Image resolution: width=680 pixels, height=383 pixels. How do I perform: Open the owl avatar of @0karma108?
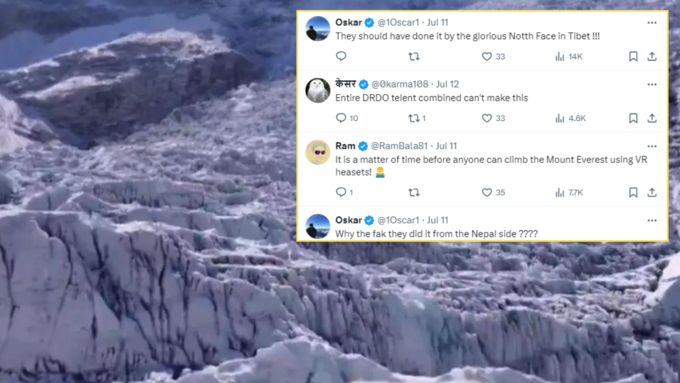(x=318, y=91)
